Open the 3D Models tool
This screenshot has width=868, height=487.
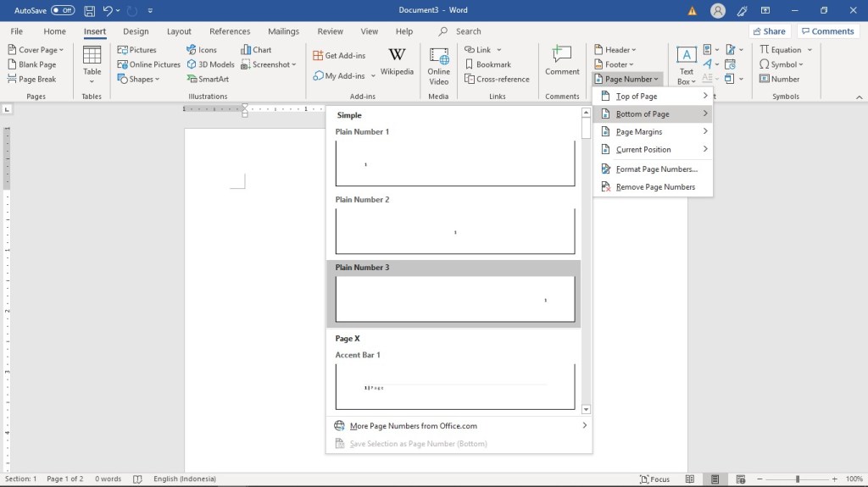tap(210, 64)
